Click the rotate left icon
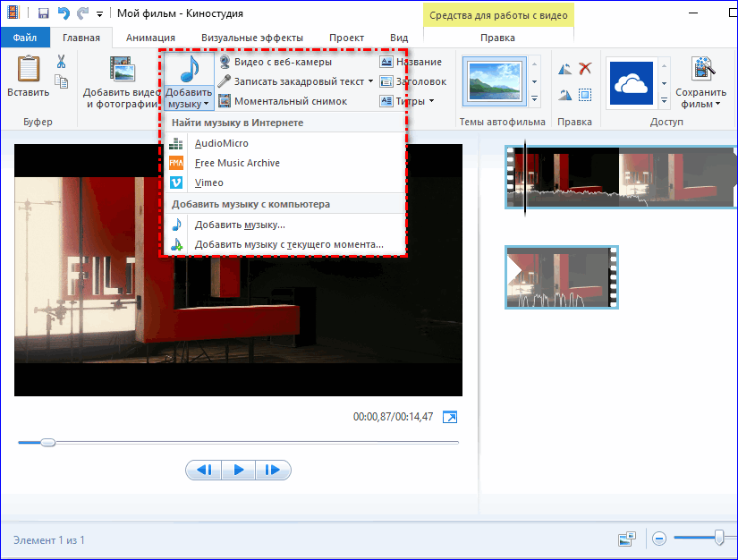 pyautogui.click(x=564, y=69)
